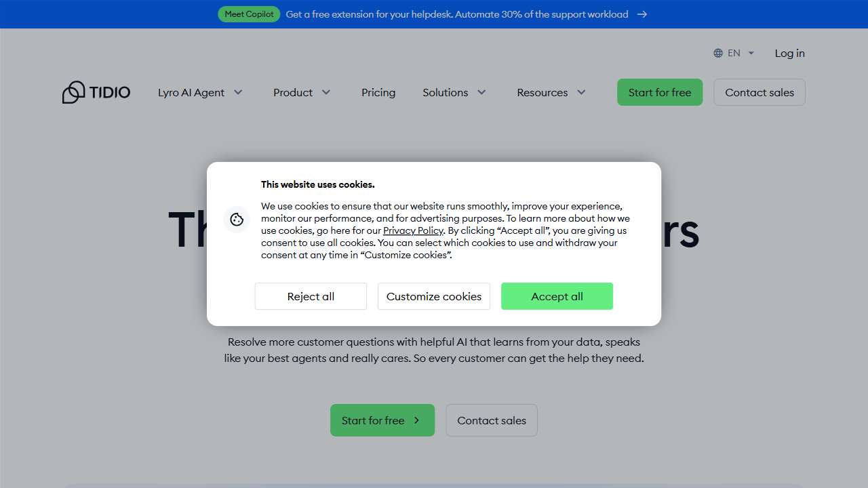Click the chevron inside hero Start for free
868x488 pixels.
417,420
